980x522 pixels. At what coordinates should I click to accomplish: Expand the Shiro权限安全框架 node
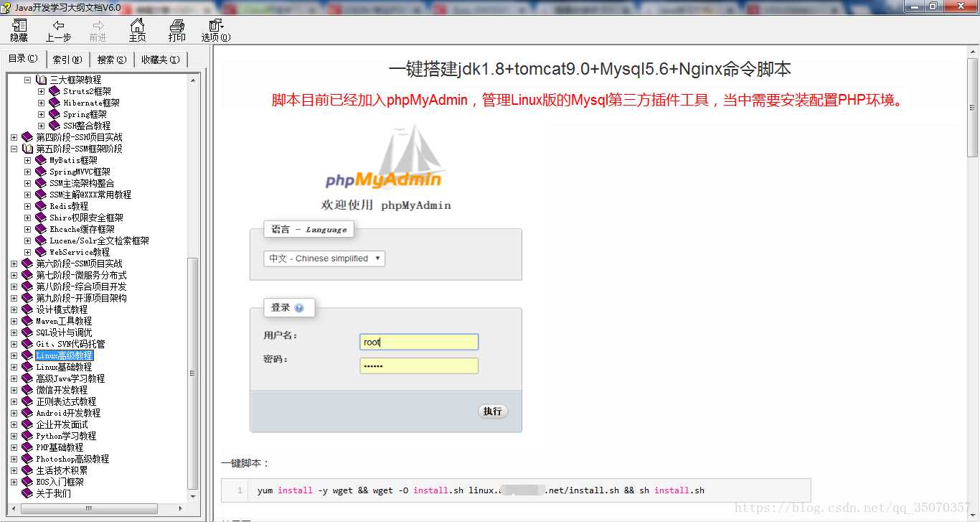(28, 218)
